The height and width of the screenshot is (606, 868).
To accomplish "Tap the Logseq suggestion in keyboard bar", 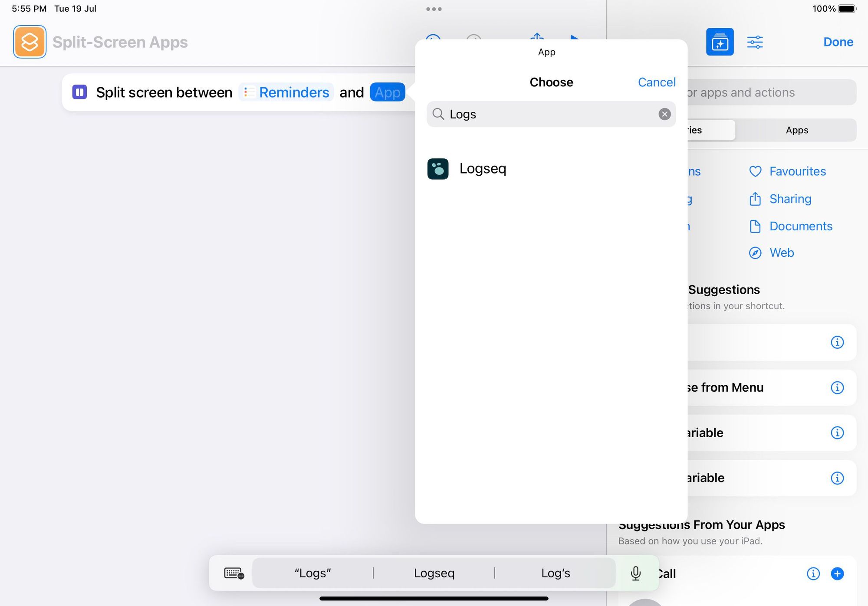I will coord(434,572).
